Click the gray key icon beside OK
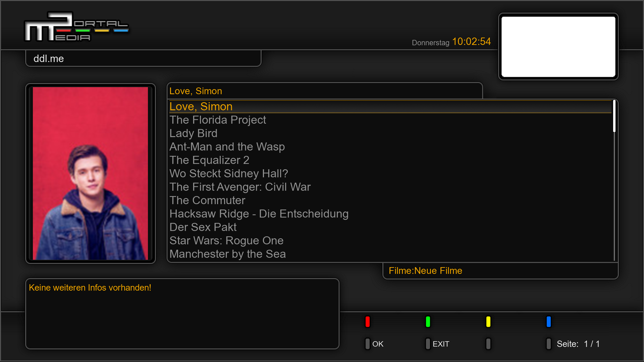Viewport: 644px width, 362px height. (368, 344)
